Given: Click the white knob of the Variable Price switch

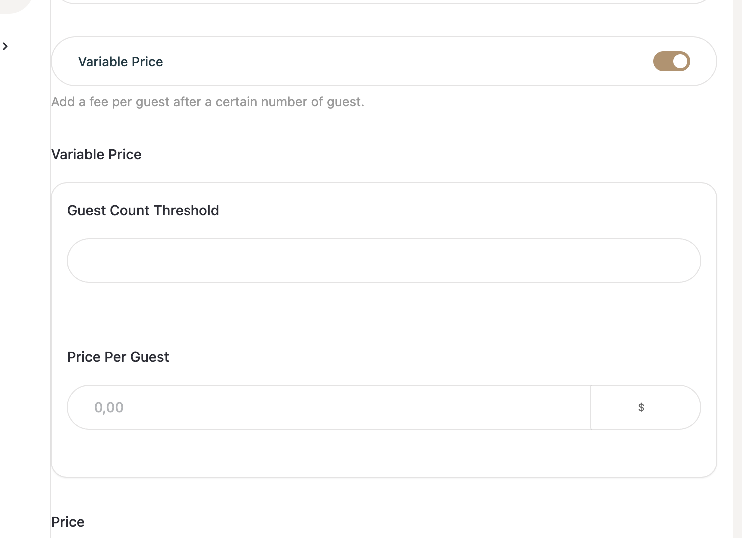Looking at the screenshot, I should pos(680,61).
